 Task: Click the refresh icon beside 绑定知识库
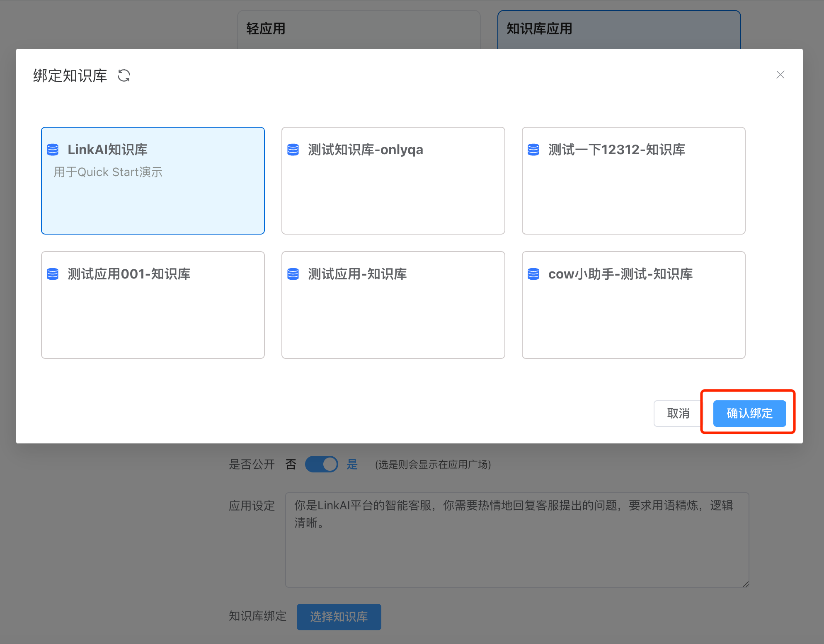[124, 75]
